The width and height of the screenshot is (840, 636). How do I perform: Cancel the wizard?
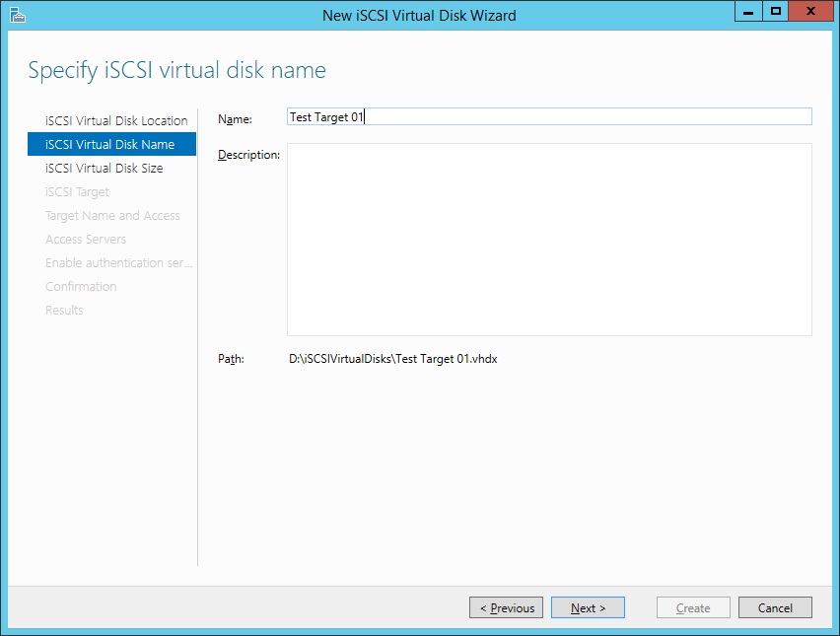pos(775,607)
